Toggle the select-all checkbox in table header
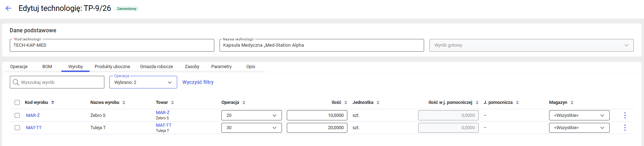Image resolution: width=644 pixels, height=146 pixels. [x=17, y=102]
